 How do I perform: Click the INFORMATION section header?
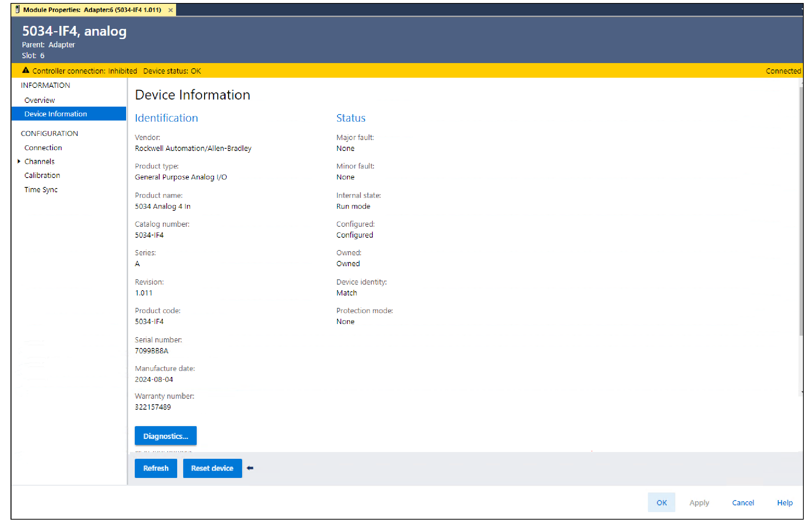pyautogui.click(x=45, y=85)
